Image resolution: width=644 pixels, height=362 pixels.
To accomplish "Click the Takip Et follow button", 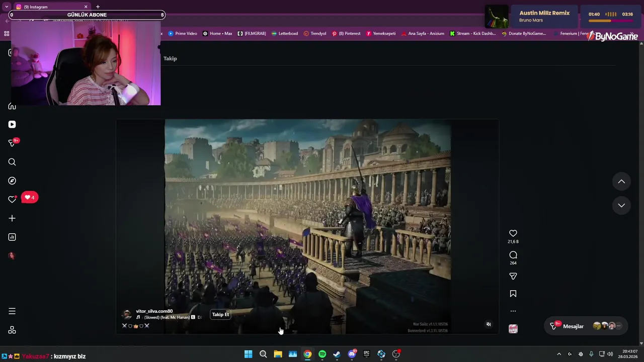I will coord(220,314).
